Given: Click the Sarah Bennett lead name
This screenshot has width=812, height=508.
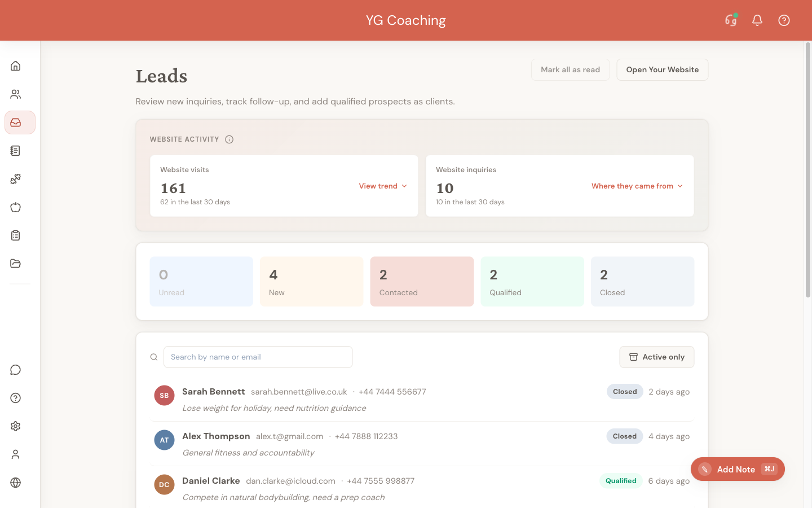Looking at the screenshot, I should tap(213, 392).
